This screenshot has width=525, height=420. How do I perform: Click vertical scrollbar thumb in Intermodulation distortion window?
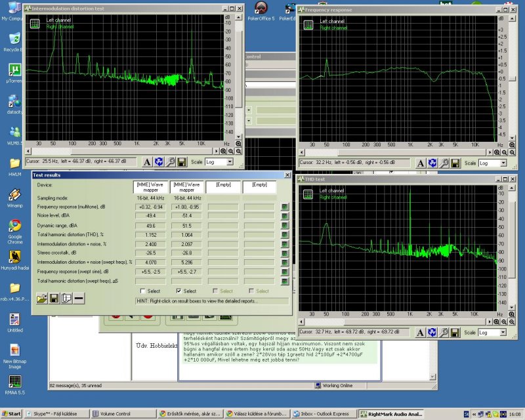pyautogui.click(x=238, y=69)
